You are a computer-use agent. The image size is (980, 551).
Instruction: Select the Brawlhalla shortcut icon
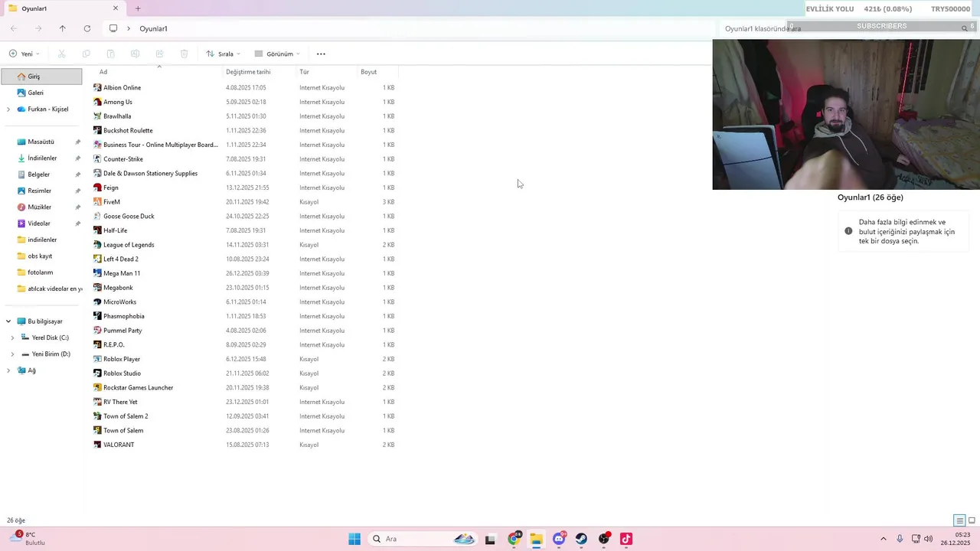point(97,116)
